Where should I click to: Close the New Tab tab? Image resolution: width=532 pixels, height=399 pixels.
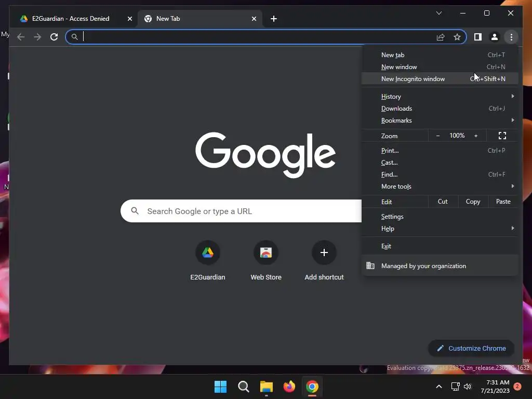tap(254, 19)
